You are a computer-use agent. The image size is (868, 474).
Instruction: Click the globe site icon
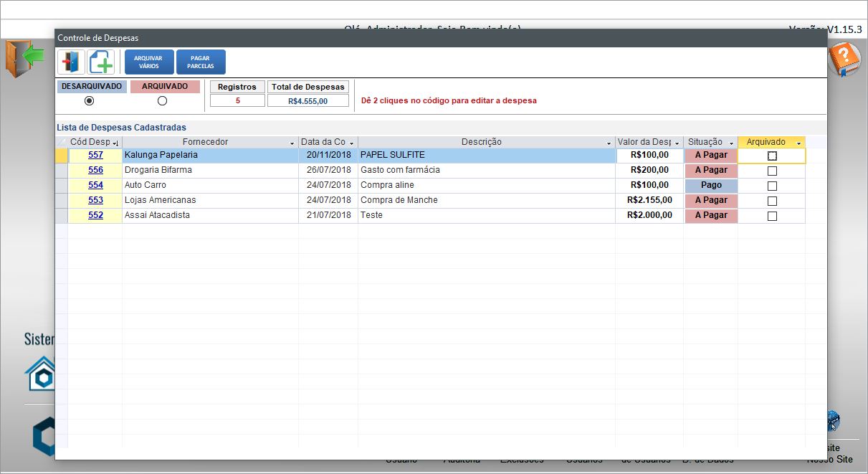click(833, 419)
